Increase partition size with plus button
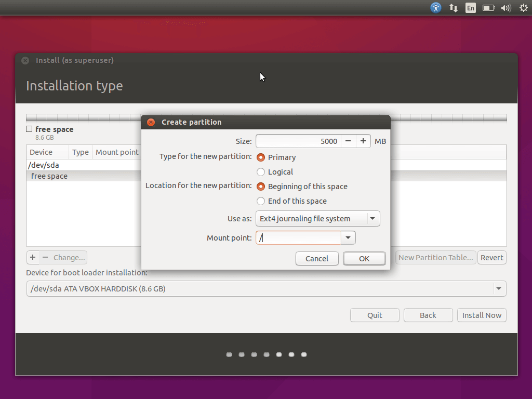This screenshot has height=399, width=532. (x=363, y=141)
